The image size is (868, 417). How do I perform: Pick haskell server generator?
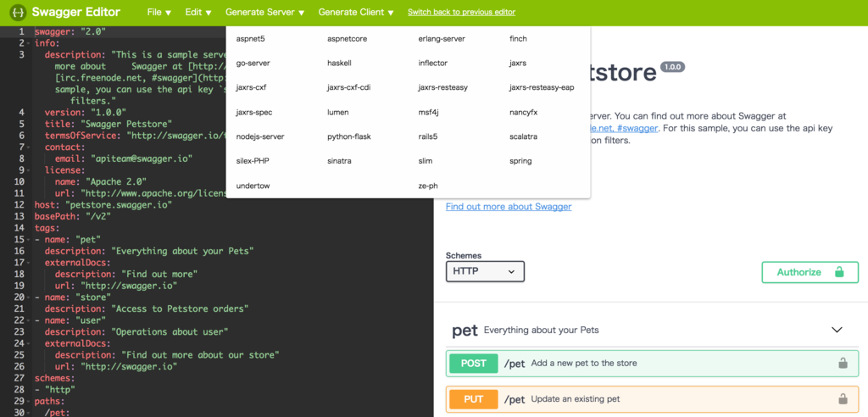[339, 63]
